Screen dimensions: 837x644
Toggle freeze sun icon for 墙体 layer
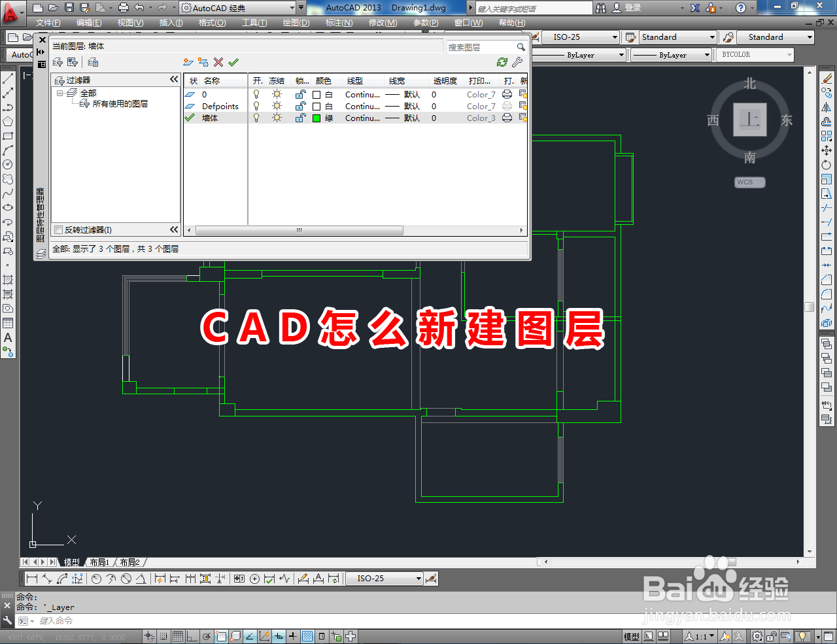277,118
